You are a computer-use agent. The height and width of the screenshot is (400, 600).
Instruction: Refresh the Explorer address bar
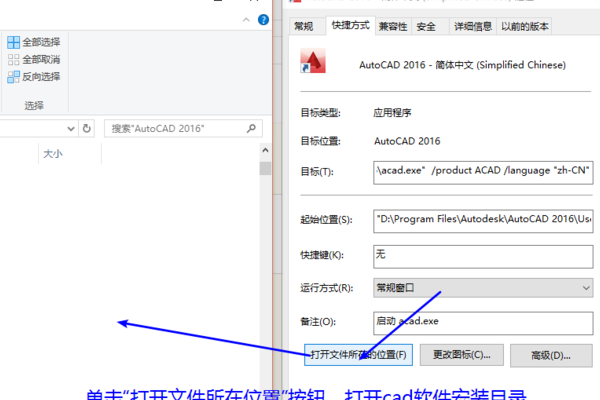[87, 128]
